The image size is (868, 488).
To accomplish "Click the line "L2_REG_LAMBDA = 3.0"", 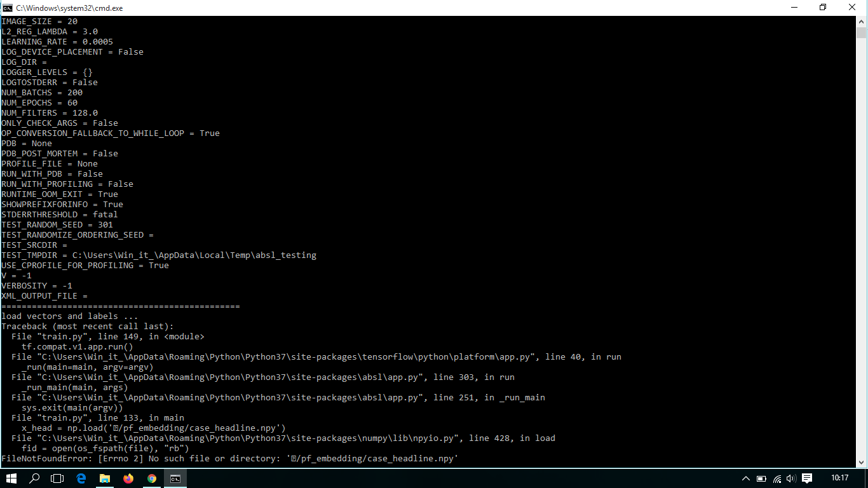I will click(x=50, y=32).
